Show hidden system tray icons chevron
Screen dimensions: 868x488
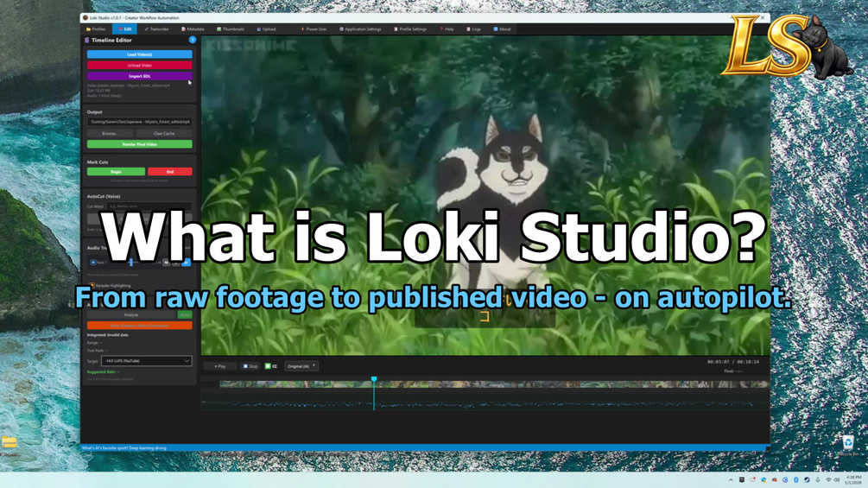pos(731,479)
